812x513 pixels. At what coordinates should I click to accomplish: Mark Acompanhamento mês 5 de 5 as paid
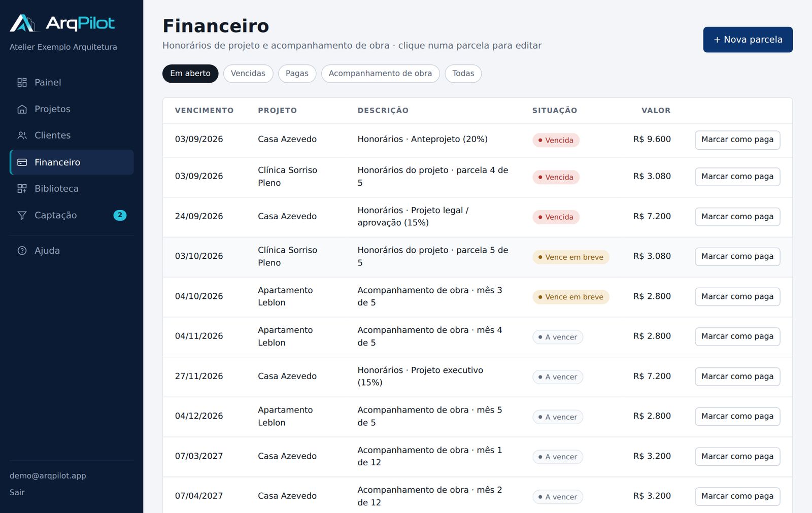tap(737, 417)
